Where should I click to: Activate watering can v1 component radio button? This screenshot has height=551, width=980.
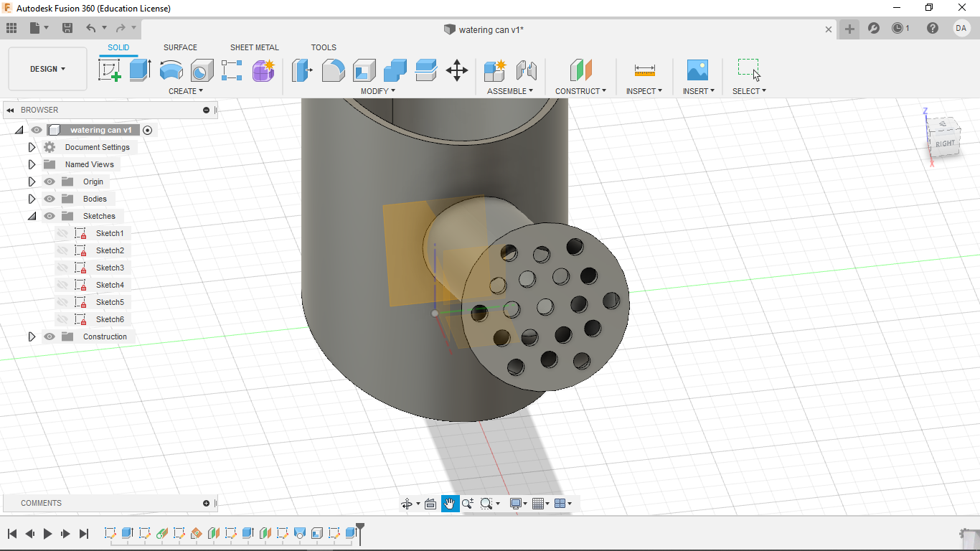tap(148, 130)
